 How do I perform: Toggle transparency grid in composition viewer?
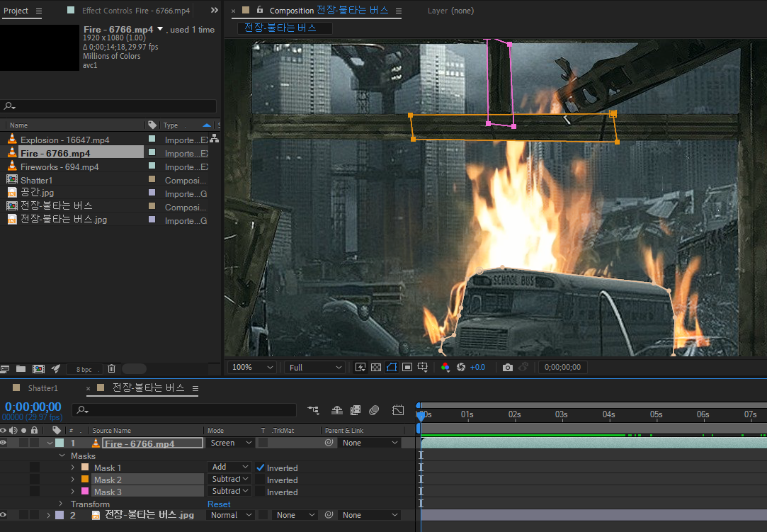coord(375,367)
